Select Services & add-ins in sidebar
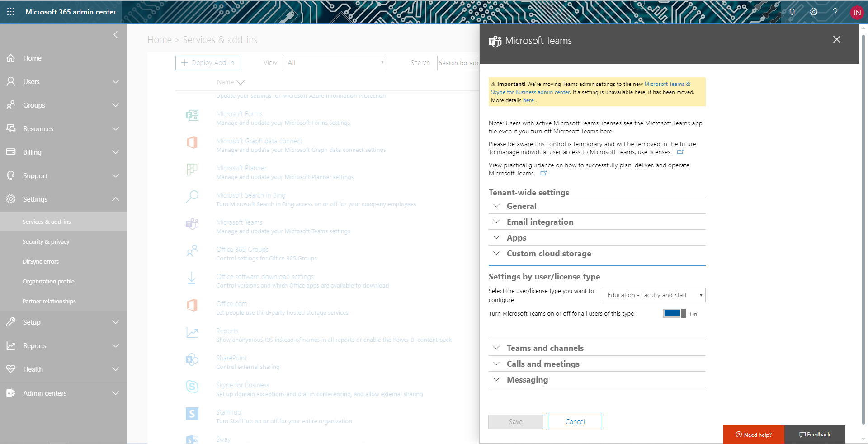 coord(63,222)
